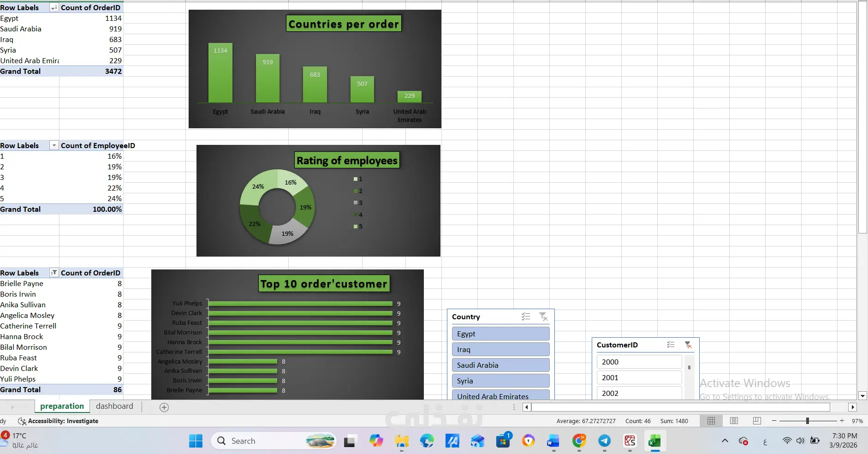Screen dimensions: 868x454
Task: Select the 100.00% grand total cell
Action: 91,209
